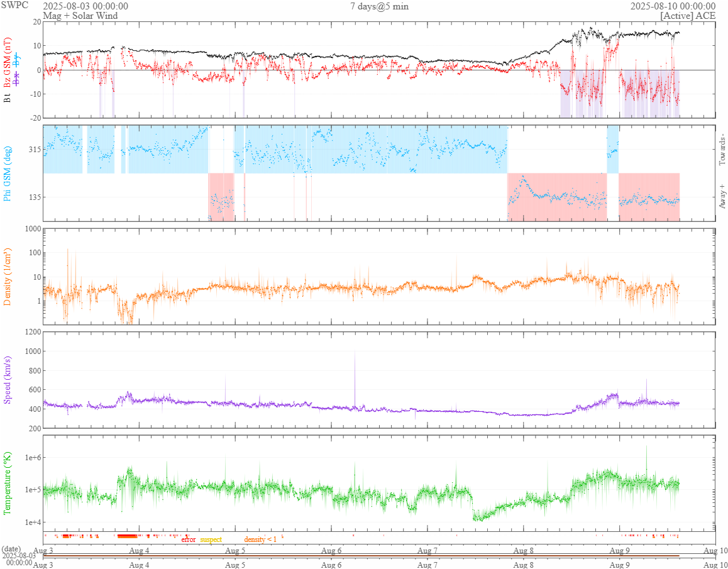Screen dimensions: 728x569
Task: Enable the struck-through purple Bx series
Action: point(17,79)
